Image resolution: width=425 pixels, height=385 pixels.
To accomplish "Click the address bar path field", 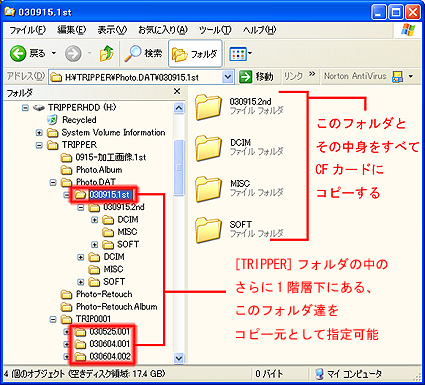I will point(136,77).
